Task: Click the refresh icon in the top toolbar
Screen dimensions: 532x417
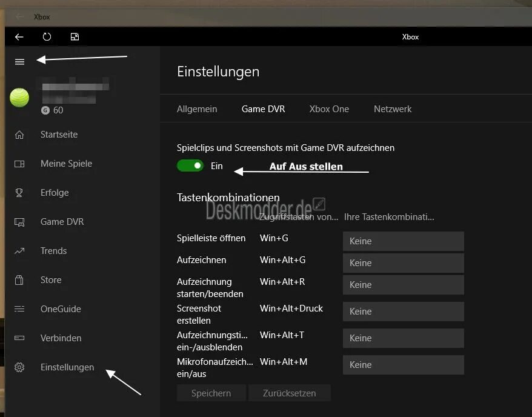Action: point(47,36)
